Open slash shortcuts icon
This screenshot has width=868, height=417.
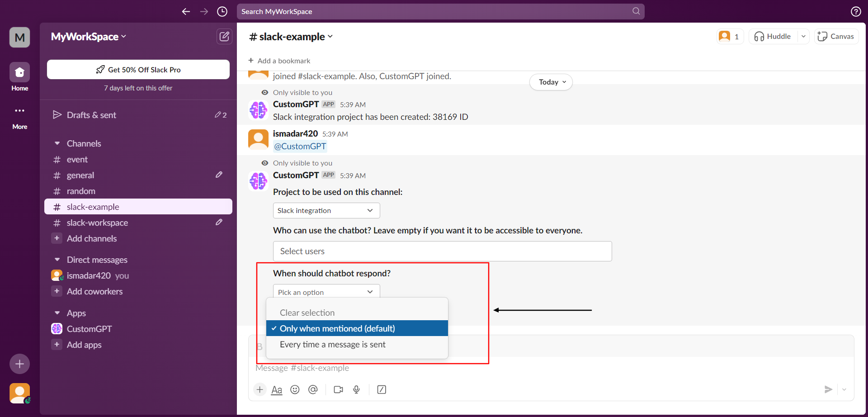[x=382, y=389]
